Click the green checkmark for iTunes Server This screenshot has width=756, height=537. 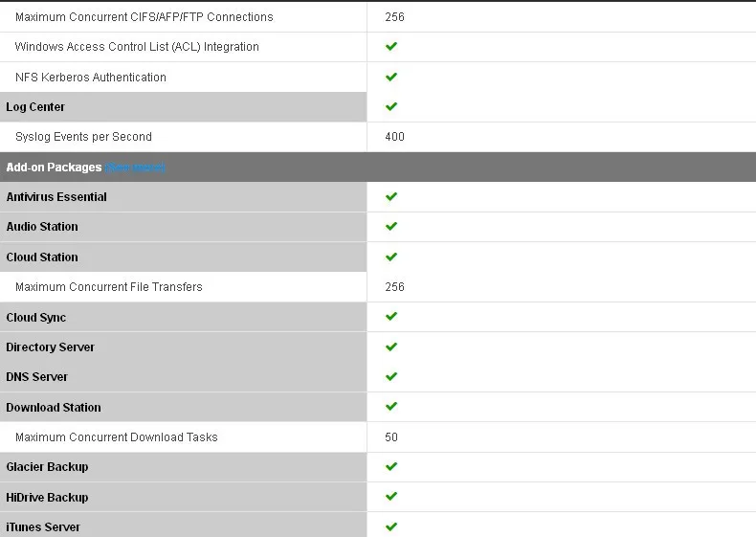point(391,526)
